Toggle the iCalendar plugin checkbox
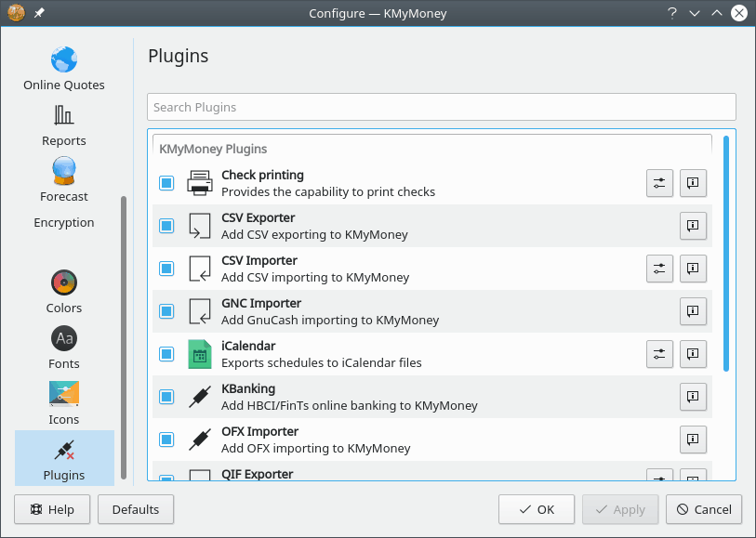The height and width of the screenshot is (538, 756). click(x=166, y=354)
